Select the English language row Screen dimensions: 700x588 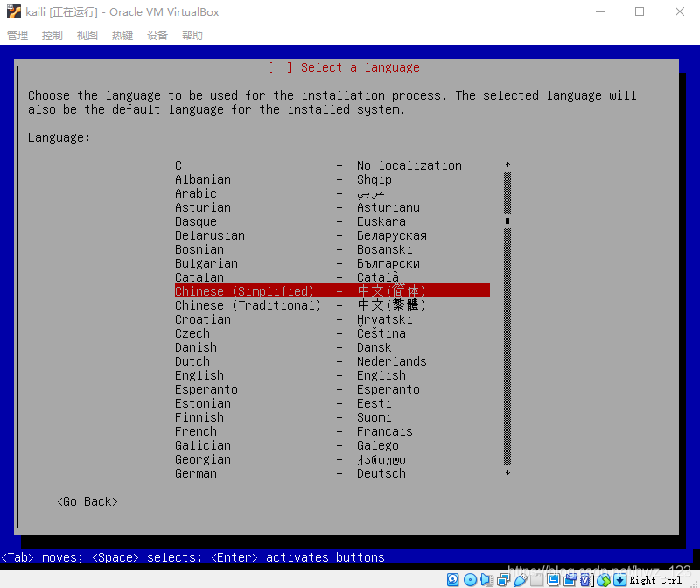click(x=332, y=375)
